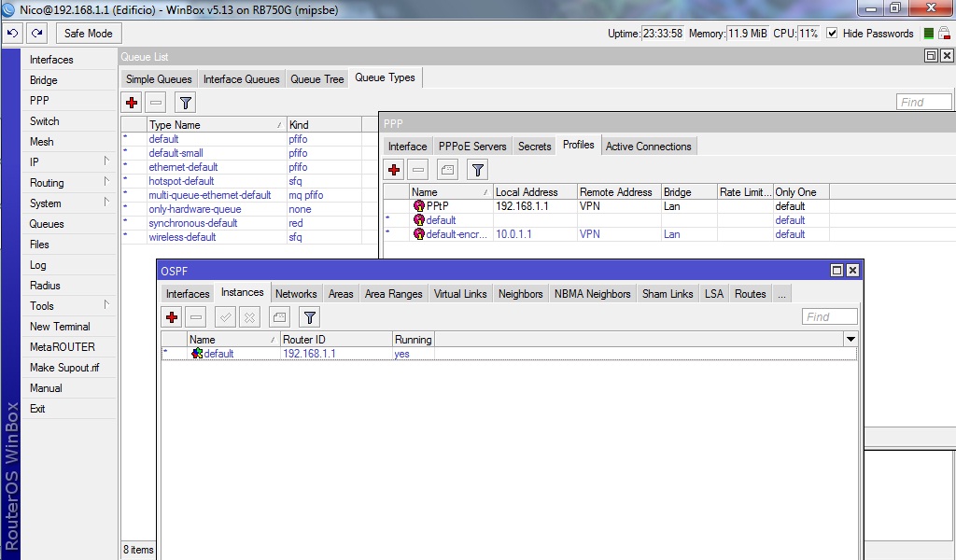Open OSPF instances filter funnel icon
The image size is (956, 560).
tap(310, 317)
